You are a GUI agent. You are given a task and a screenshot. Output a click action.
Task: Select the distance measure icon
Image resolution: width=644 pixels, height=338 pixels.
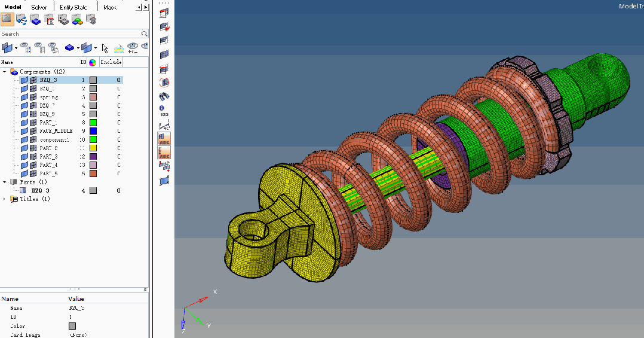[164, 125]
